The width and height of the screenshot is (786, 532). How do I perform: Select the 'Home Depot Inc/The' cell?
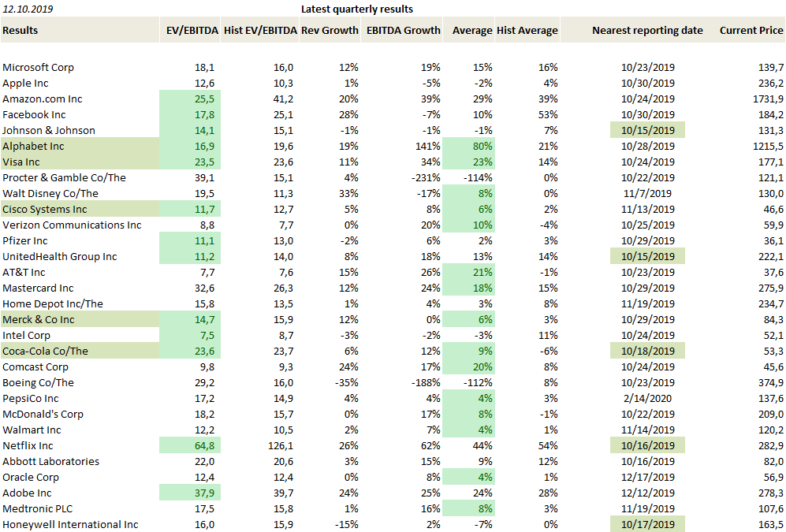click(53, 303)
